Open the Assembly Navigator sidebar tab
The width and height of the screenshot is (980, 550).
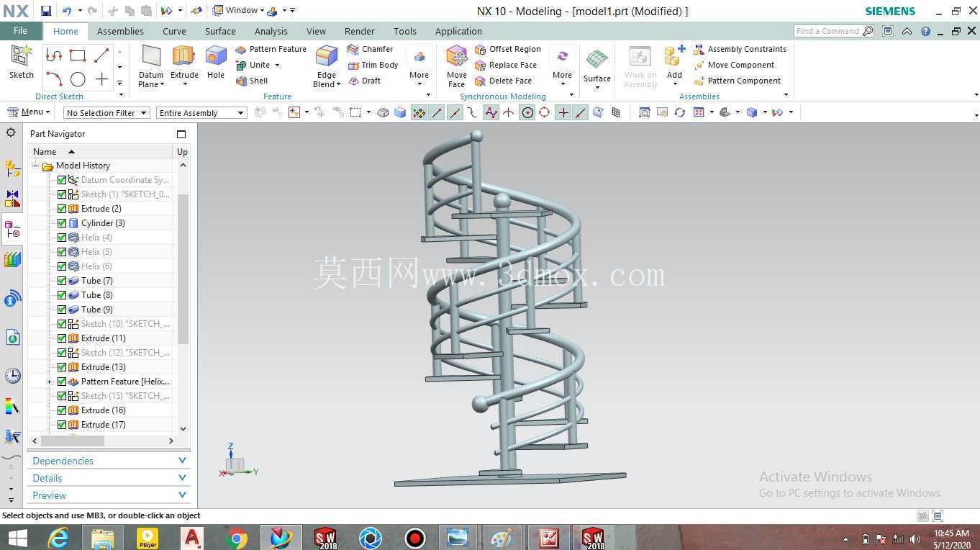[x=12, y=168]
